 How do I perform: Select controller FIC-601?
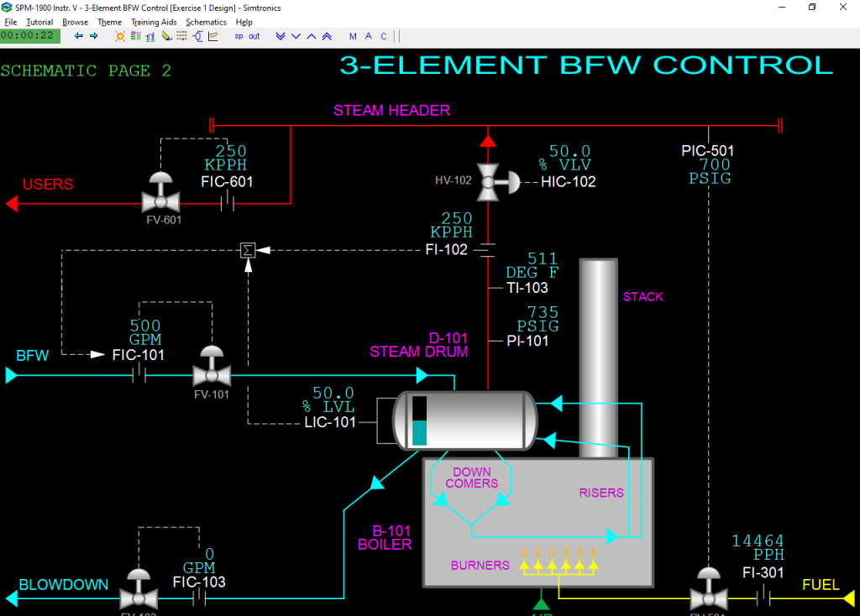click(227, 181)
